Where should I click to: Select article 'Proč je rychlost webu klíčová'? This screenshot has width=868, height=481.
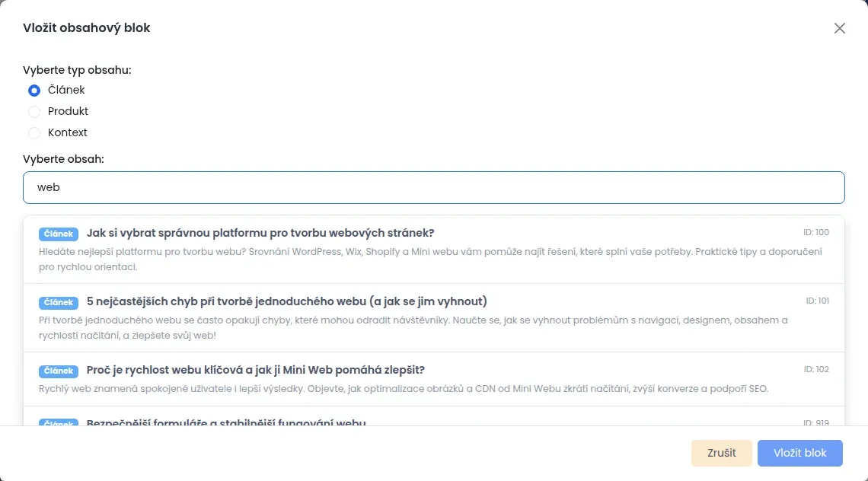[433, 379]
